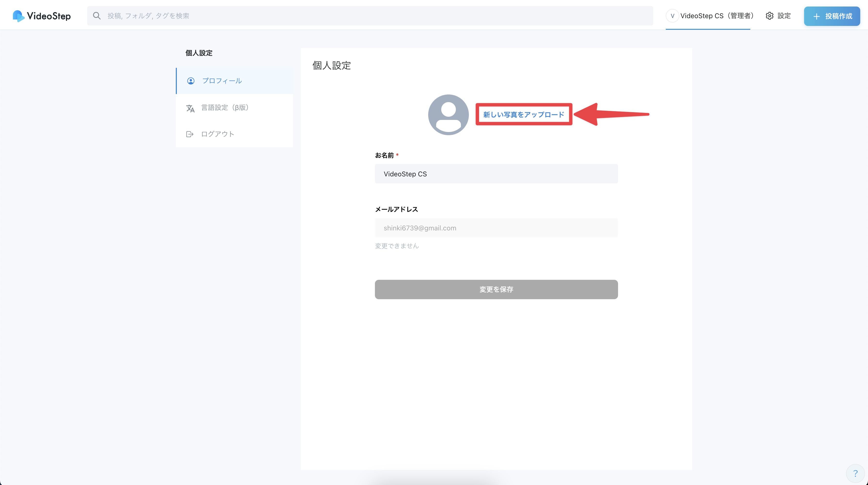Click the settings gear icon
Viewport: 868px width, 485px height.
(769, 16)
